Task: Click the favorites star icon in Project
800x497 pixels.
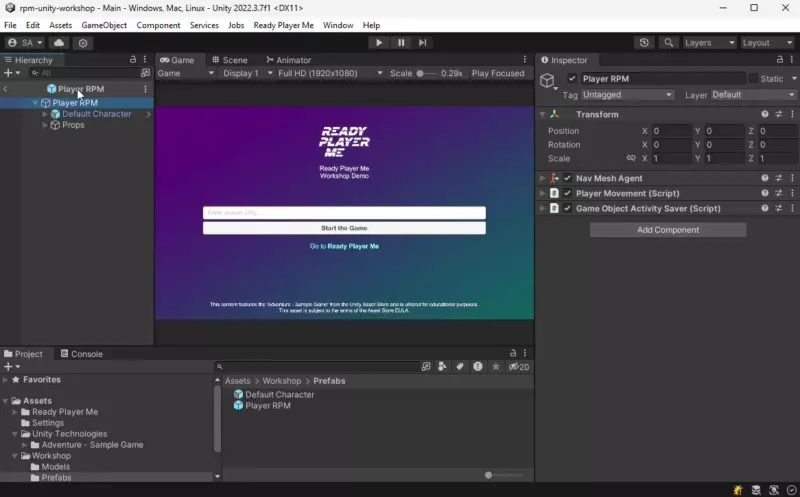Action: (495, 366)
